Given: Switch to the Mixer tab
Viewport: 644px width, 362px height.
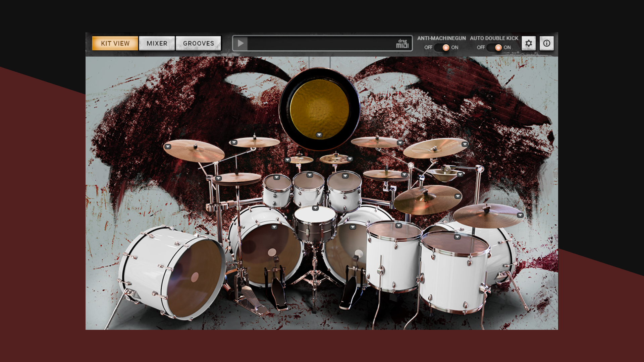Looking at the screenshot, I should click(x=157, y=43).
